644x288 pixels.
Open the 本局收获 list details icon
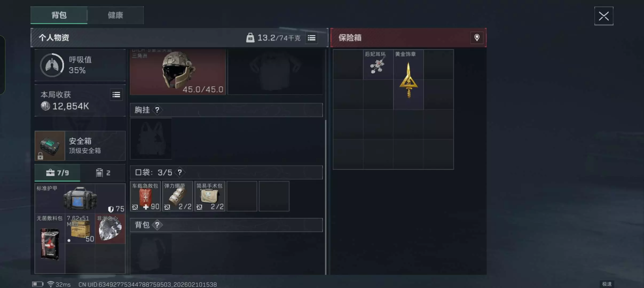pyautogui.click(x=116, y=95)
